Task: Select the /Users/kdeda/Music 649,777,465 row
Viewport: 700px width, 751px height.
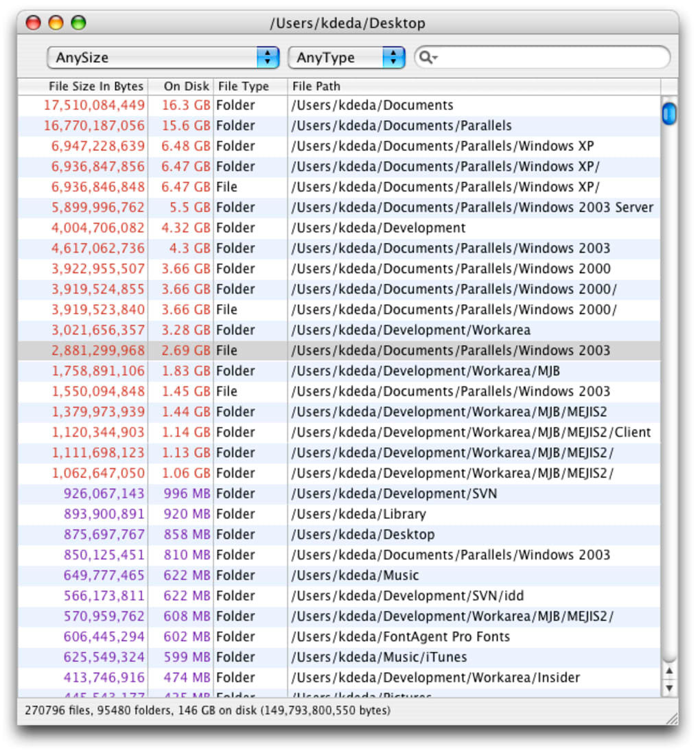Action: 339,575
